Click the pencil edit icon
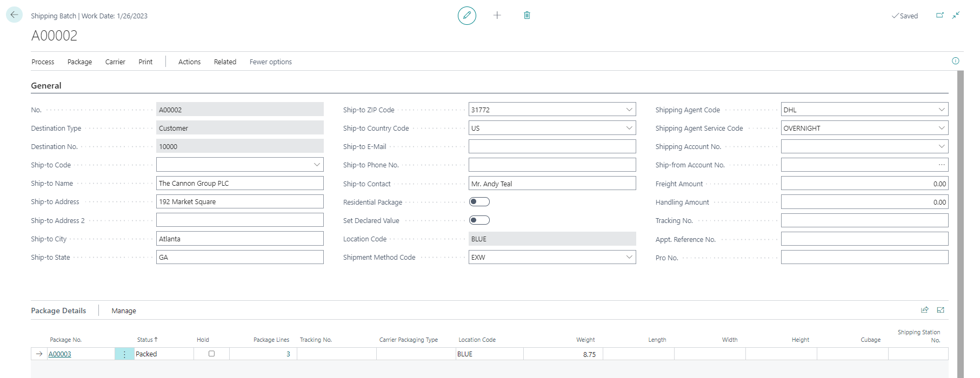The height and width of the screenshot is (378, 980). pos(466,16)
